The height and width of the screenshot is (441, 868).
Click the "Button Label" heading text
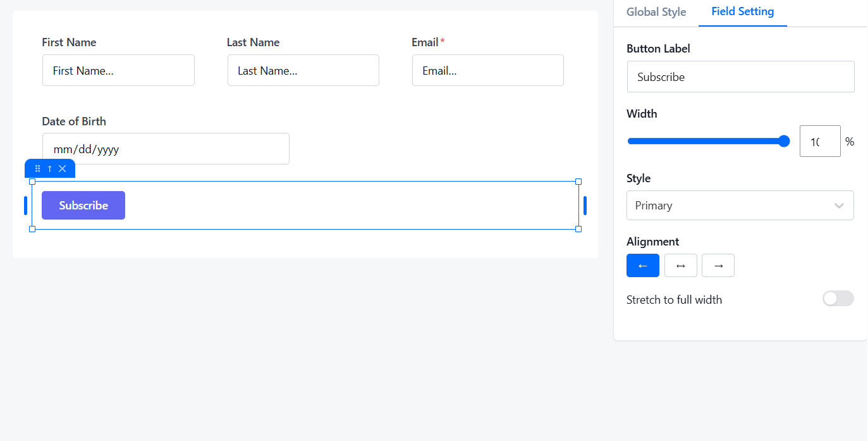tap(658, 49)
